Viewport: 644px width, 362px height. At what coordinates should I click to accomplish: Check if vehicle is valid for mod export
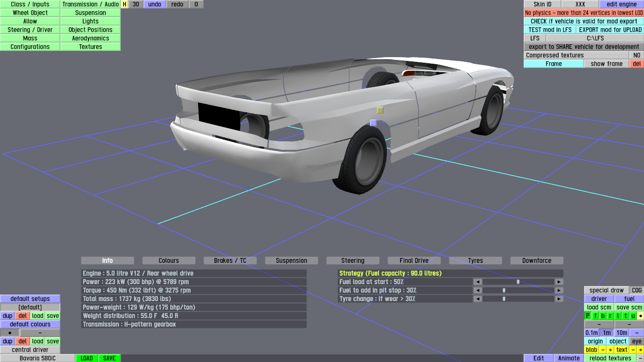point(584,21)
